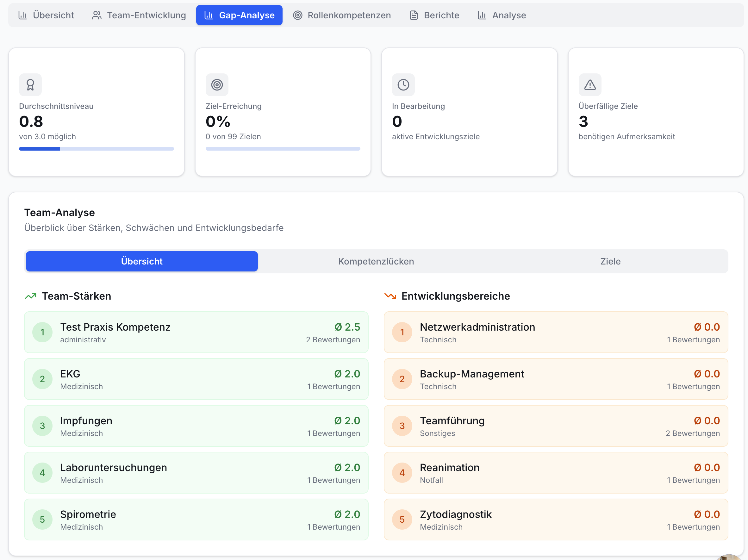Click the warning triangle icon on Überfällige Ziele
Image resolution: width=748 pixels, height=560 pixels.
click(x=590, y=84)
